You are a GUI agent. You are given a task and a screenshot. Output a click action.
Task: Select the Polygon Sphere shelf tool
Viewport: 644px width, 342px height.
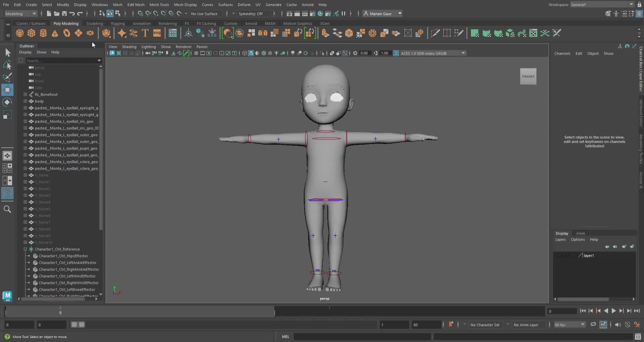[19, 33]
